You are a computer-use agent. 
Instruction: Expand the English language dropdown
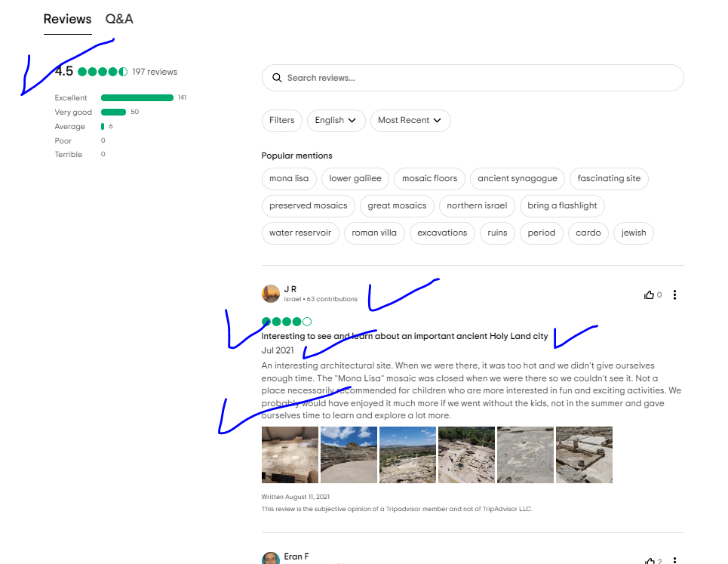coord(336,120)
